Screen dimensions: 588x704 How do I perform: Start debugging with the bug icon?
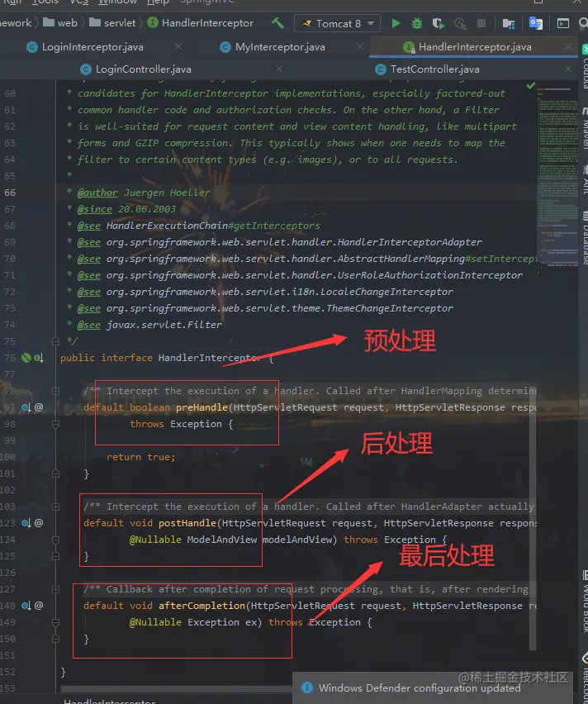pyautogui.click(x=416, y=23)
